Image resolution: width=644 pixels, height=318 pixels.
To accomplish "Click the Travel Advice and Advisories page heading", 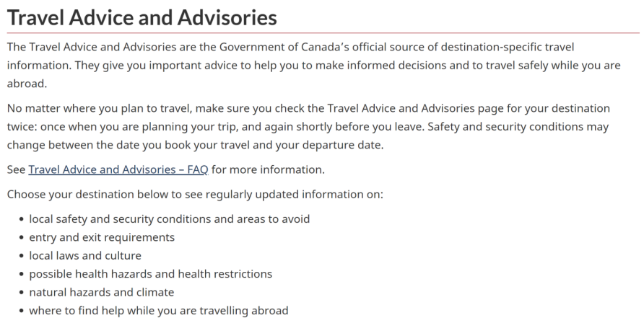I will click(142, 17).
